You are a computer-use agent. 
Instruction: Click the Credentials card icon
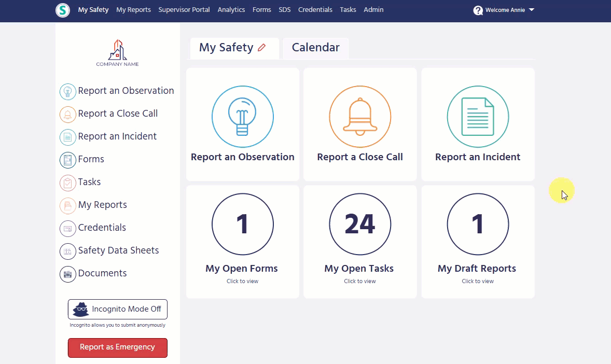coord(68,228)
